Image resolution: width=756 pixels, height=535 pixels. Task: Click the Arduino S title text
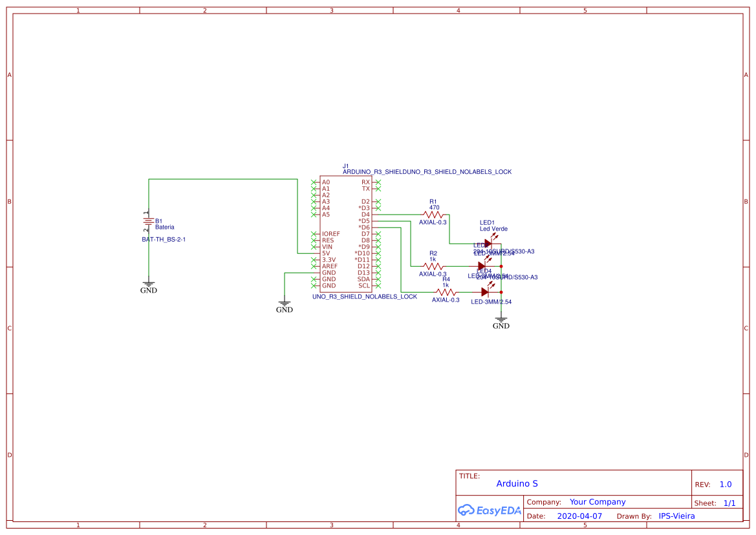[517, 483]
